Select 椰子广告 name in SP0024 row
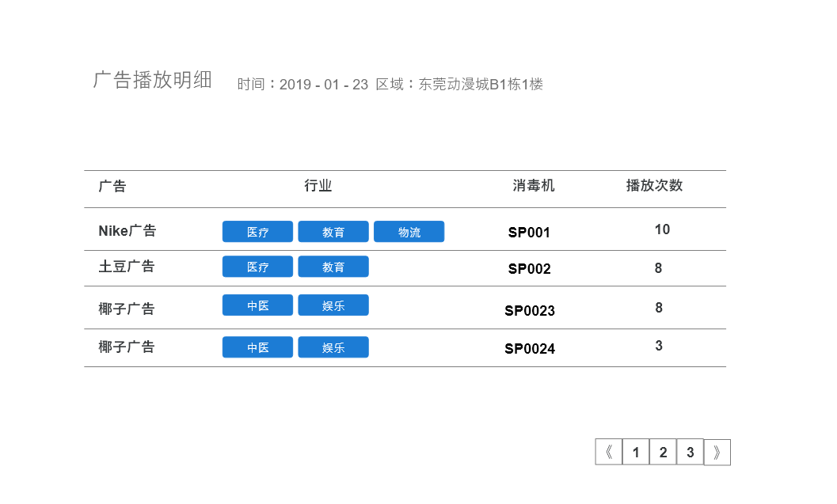This screenshot has width=837, height=504. [x=127, y=347]
